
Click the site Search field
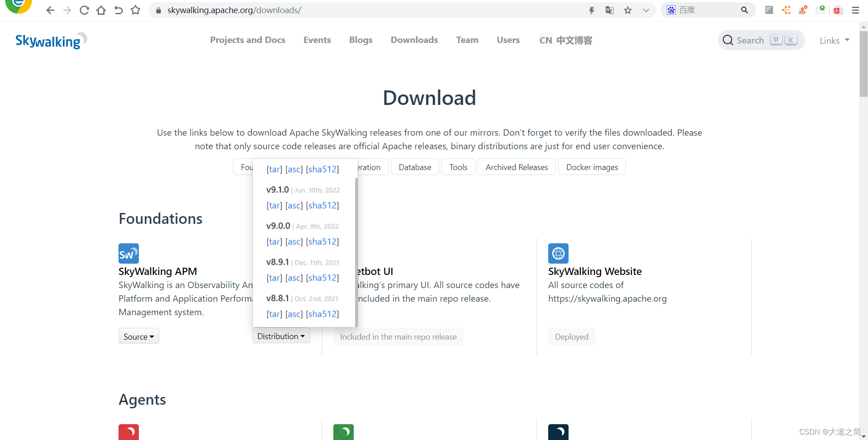[x=761, y=40]
